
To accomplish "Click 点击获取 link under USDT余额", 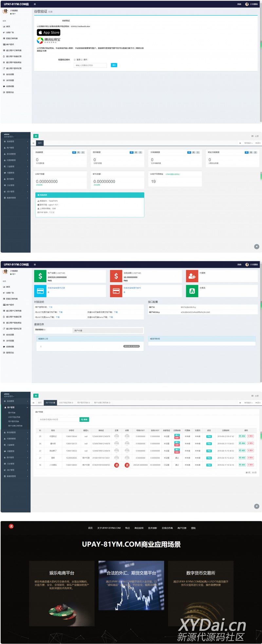I will click(x=39, y=185).
